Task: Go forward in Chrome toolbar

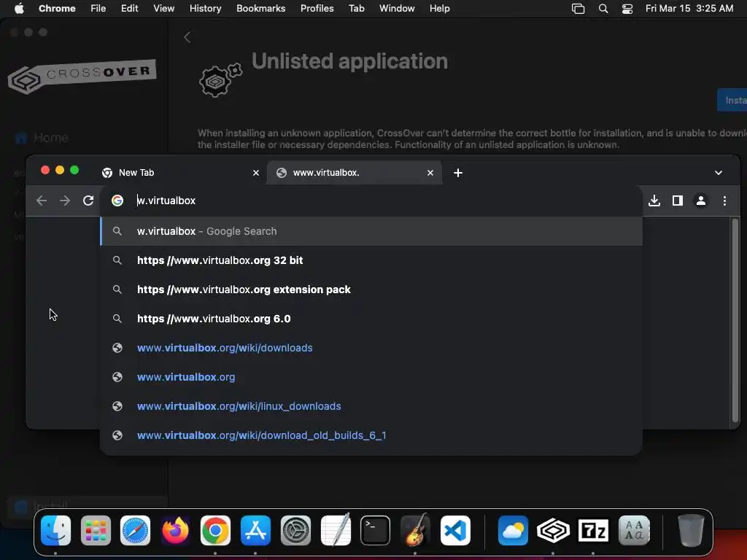Action: 65,201
